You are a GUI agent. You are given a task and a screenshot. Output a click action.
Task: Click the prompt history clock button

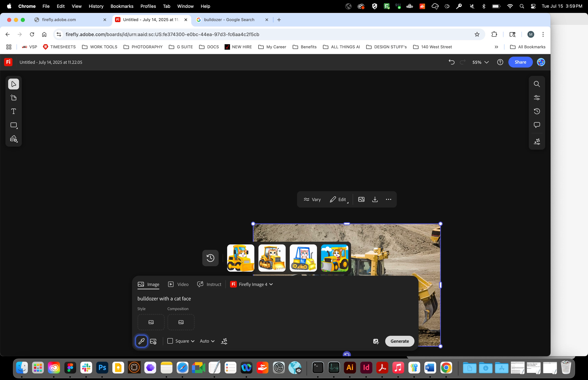pyautogui.click(x=210, y=258)
